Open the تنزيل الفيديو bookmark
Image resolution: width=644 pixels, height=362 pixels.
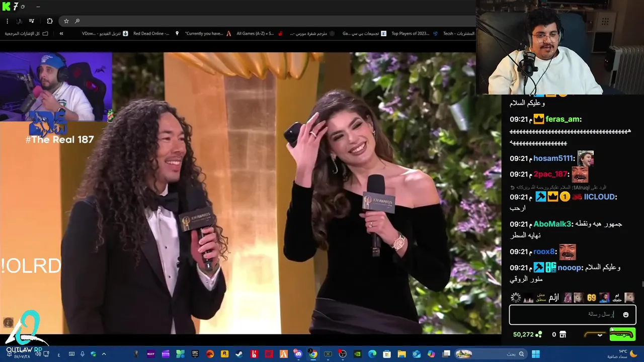105,34
